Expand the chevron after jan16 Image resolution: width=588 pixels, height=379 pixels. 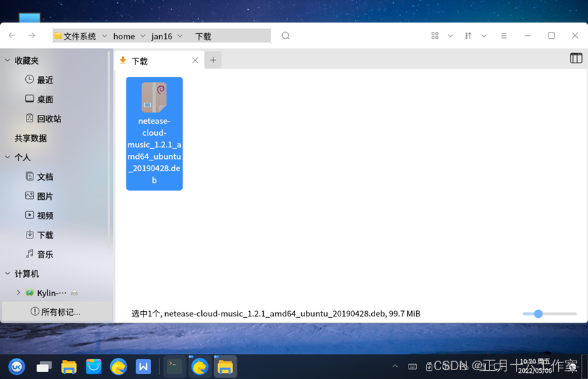[x=180, y=36]
